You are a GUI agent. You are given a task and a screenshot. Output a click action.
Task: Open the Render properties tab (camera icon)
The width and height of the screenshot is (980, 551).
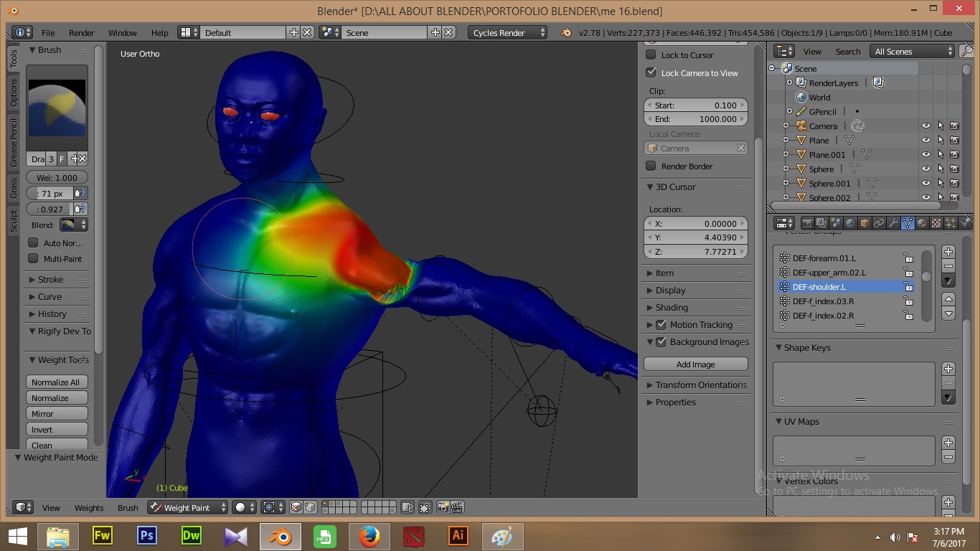(807, 223)
